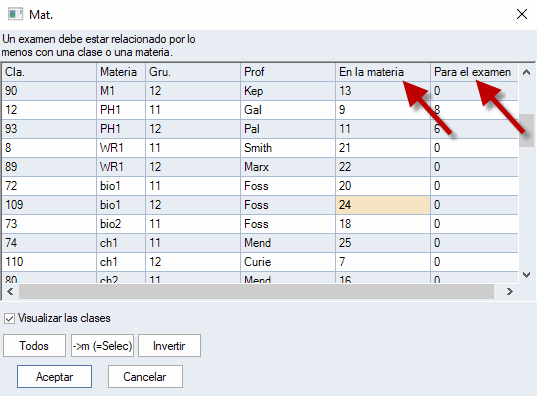This screenshot has height=396, width=537.
Task: Select teacher cell Marx
Action: tap(288, 167)
